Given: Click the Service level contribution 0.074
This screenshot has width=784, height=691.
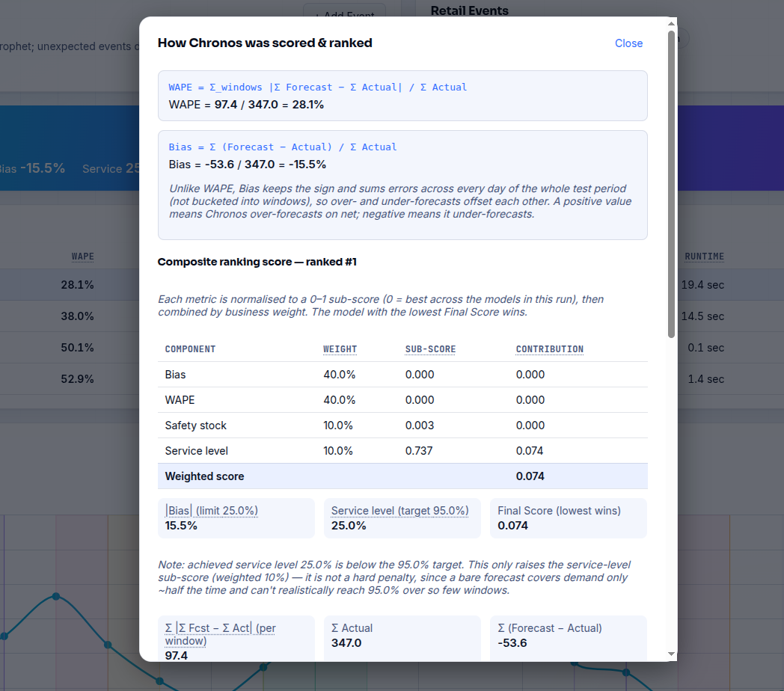Looking at the screenshot, I should point(530,451).
